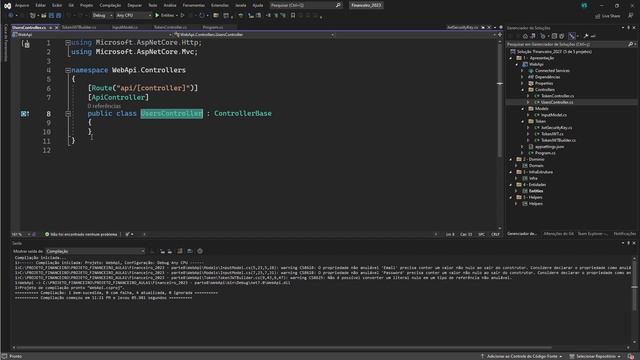The width and height of the screenshot is (640, 360).
Task: Select TokenController.cs in Solution Explorer
Action: [x=557, y=96]
